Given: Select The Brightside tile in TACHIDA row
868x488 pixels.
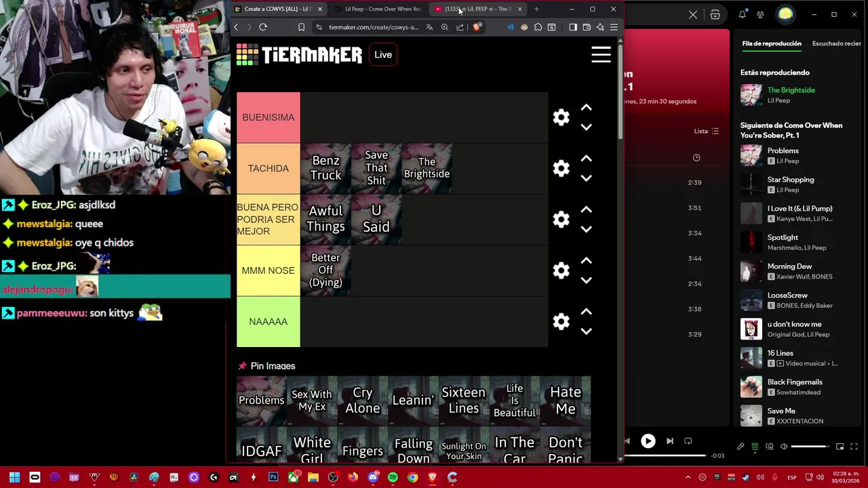Looking at the screenshot, I should point(427,168).
